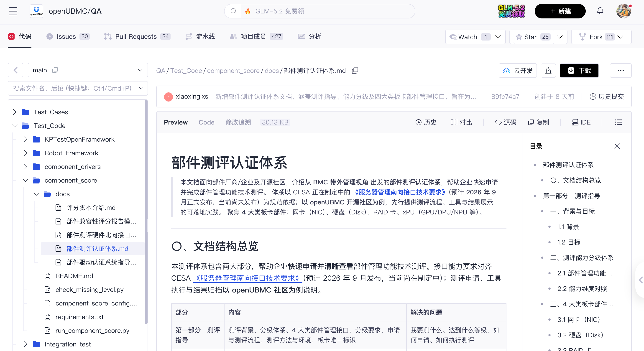The width and height of the screenshot is (644, 351).
Task: Open commit 89fc74a7
Action: coord(505,97)
